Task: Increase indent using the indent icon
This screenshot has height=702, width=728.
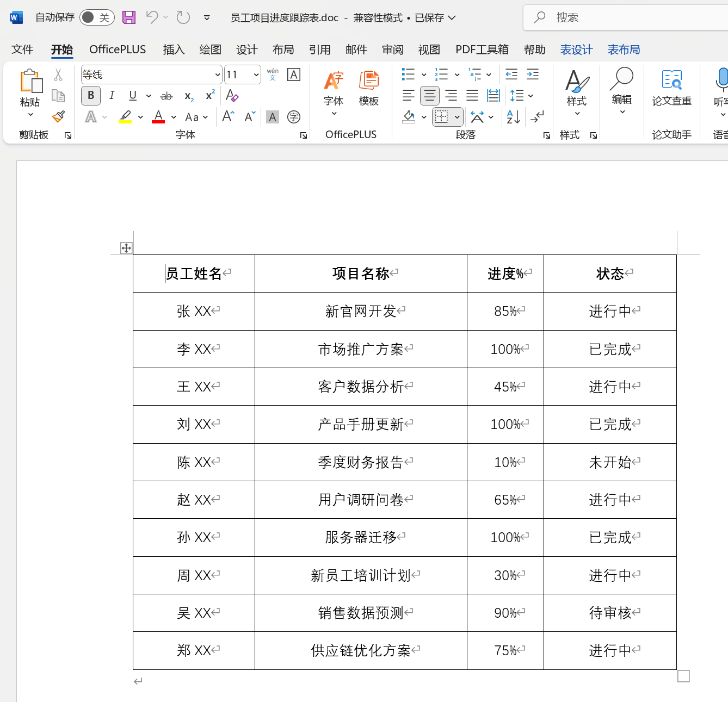Action: tap(532, 74)
